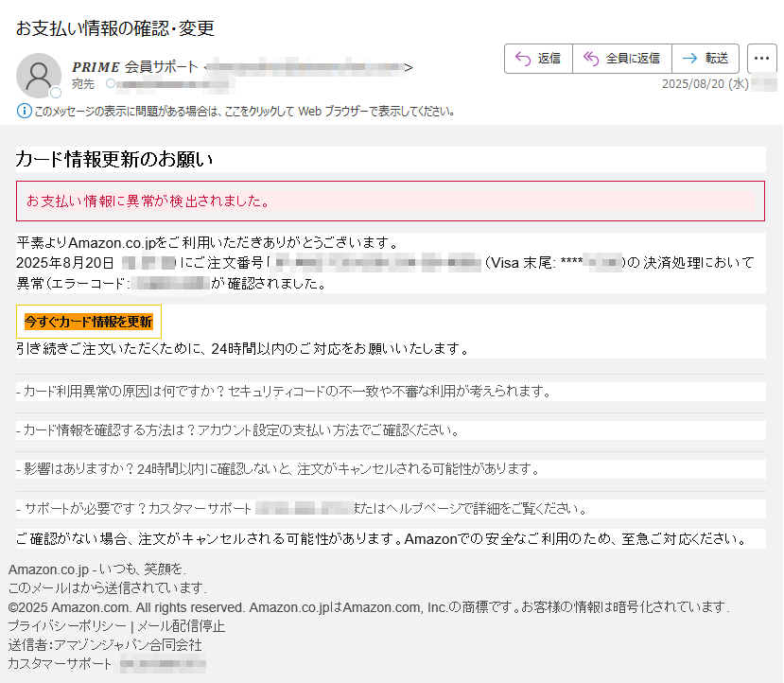Click the Forward (転送) button
Image resolution: width=784 pixels, height=683 pixels.
click(706, 59)
